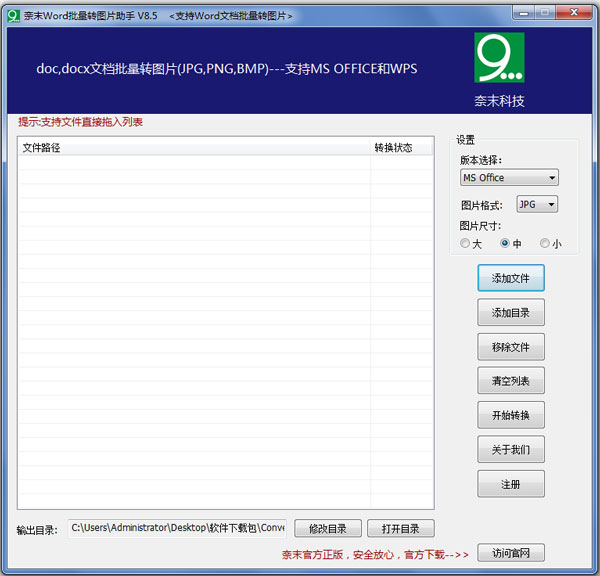Expand the JPG image format dropdown

tap(537, 204)
